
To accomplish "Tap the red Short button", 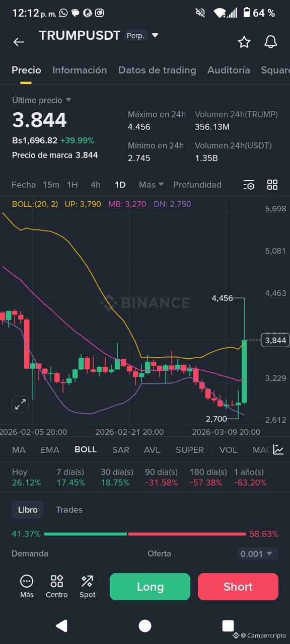I will click(x=238, y=587).
